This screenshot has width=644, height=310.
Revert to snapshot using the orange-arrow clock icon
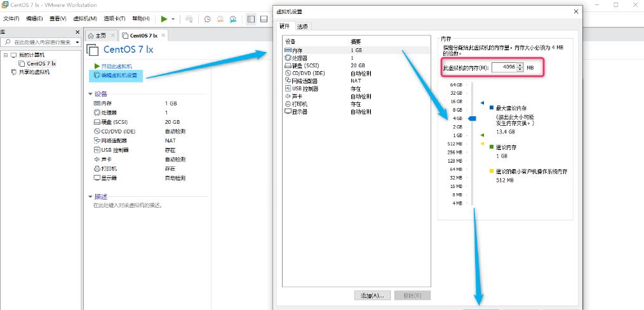(220, 19)
